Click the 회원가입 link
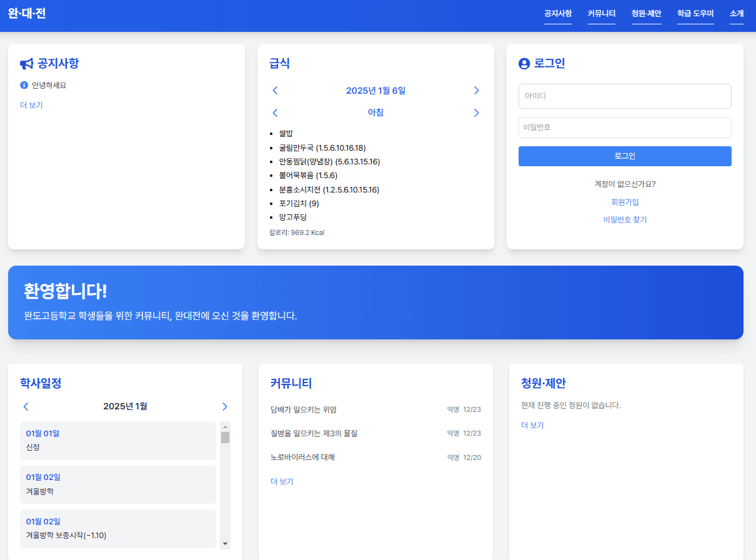 point(625,202)
